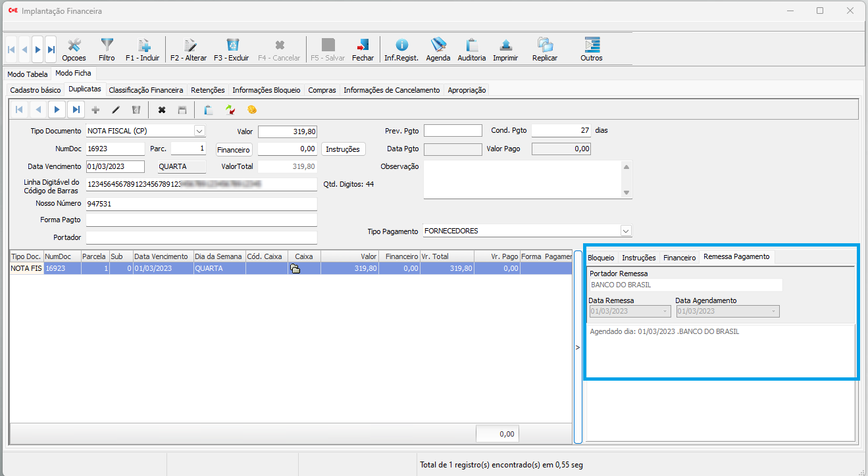Click the Caixa folder icon in grid row
The height and width of the screenshot is (476, 868).
click(295, 269)
